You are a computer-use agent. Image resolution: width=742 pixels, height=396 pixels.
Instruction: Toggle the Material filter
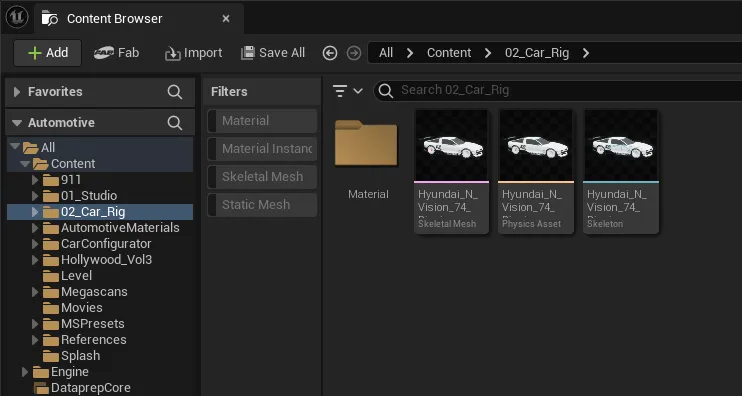(262, 121)
